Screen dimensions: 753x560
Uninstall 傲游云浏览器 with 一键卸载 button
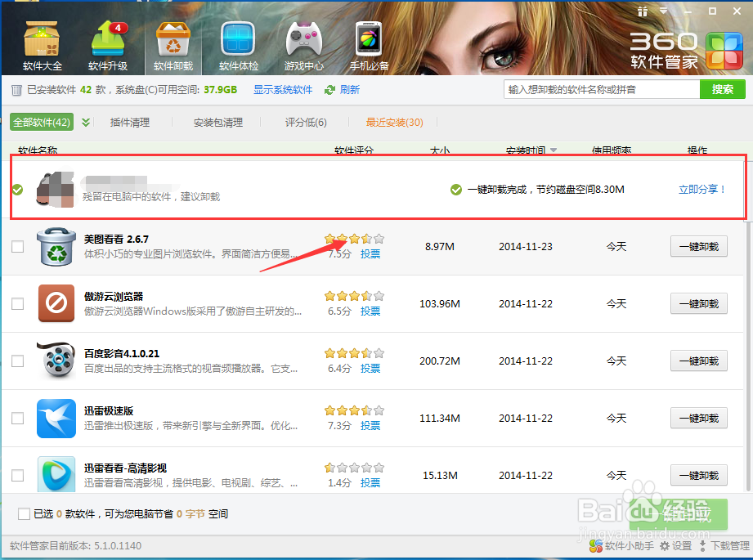point(699,303)
